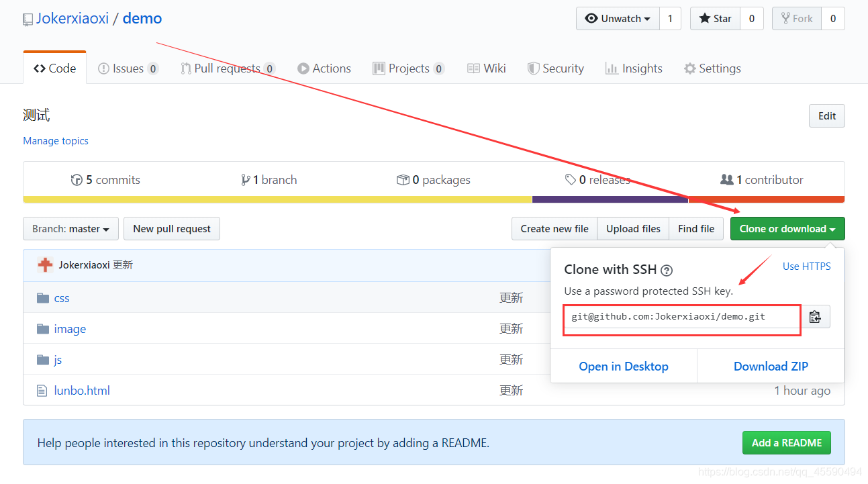Open the 更新 commit message in js row

[x=511, y=360]
